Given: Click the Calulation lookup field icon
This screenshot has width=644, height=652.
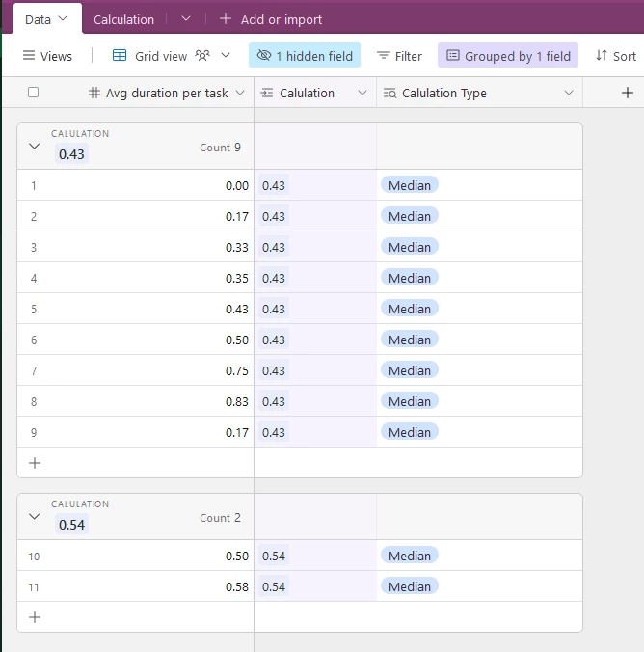Looking at the screenshot, I should pos(267,93).
